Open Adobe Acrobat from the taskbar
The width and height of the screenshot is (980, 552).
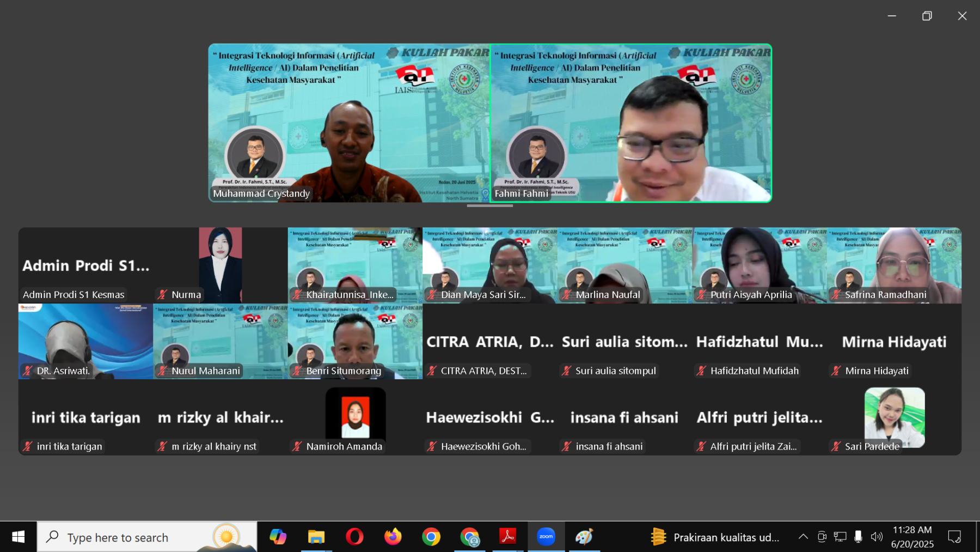pos(507,537)
